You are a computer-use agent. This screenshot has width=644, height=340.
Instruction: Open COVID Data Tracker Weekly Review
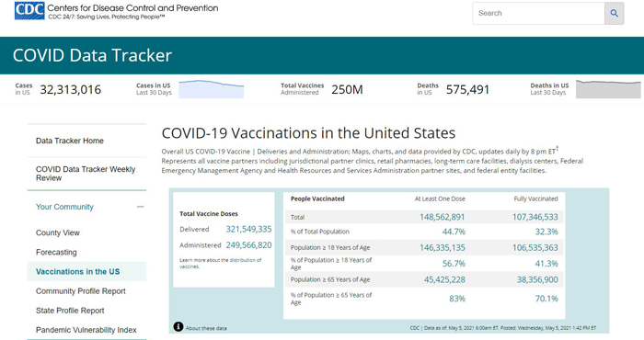pos(86,174)
